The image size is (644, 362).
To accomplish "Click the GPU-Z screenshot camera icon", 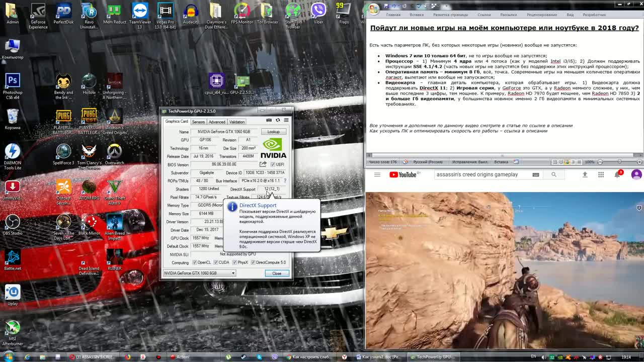I will [x=269, y=120].
